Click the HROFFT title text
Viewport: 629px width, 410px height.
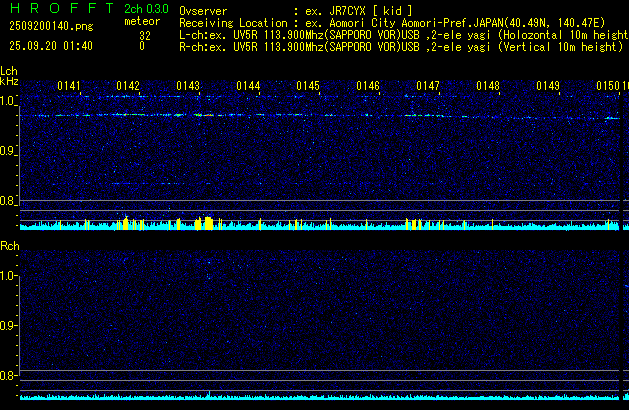pyautogui.click(x=58, y=9)
